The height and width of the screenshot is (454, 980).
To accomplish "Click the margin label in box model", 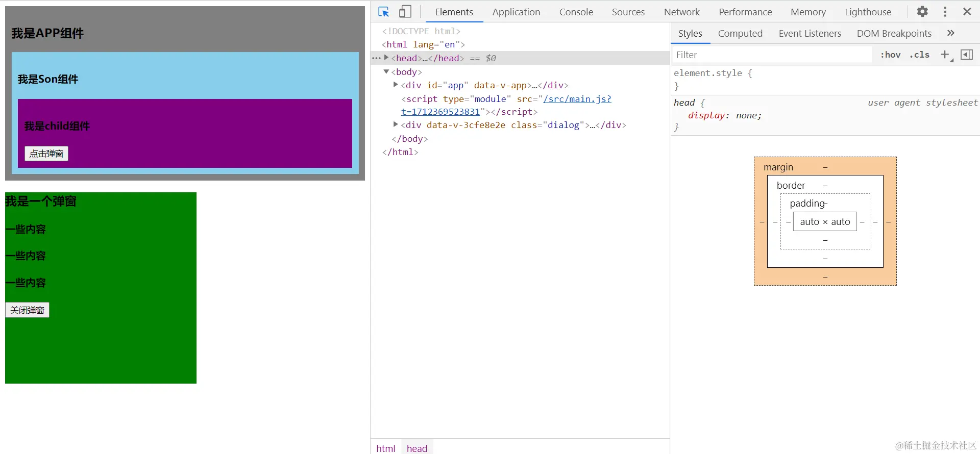I will click(778, 167).
